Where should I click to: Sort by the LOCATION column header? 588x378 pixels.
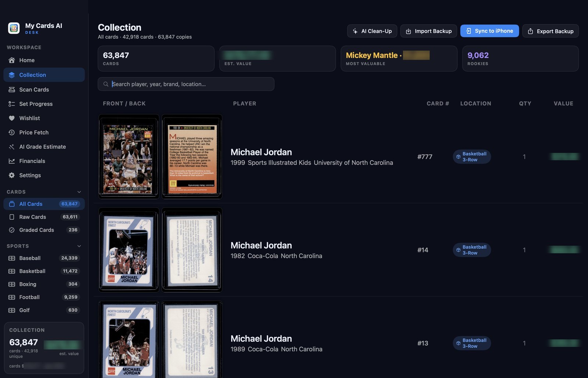(476, 104)
